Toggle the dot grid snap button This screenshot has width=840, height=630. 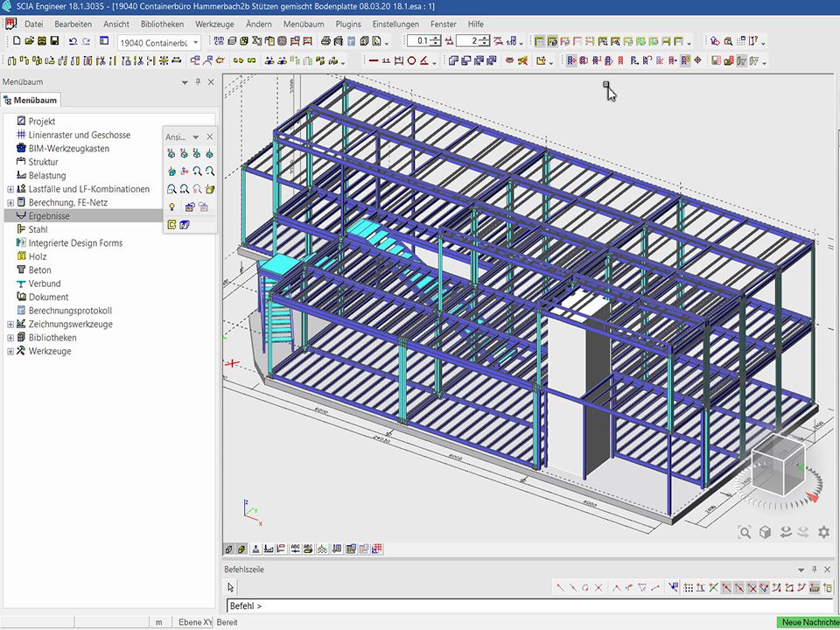tap(689, 587)
